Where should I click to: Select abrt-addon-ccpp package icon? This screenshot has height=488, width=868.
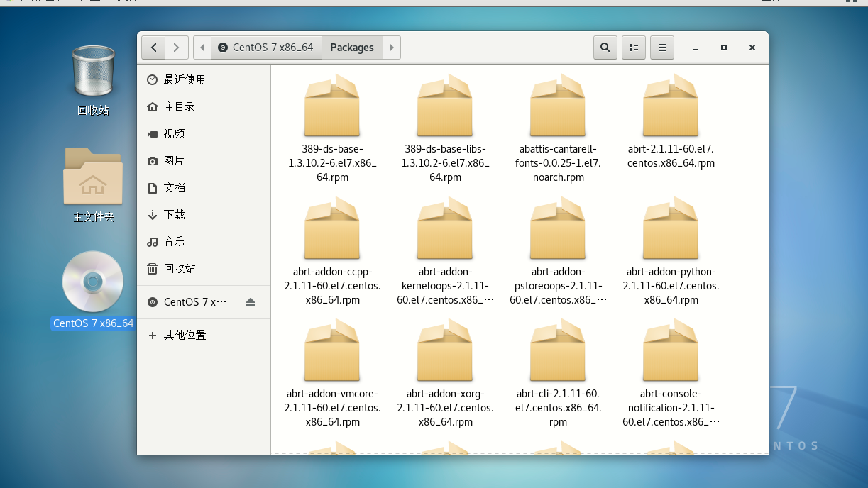[x=332, y=228]
